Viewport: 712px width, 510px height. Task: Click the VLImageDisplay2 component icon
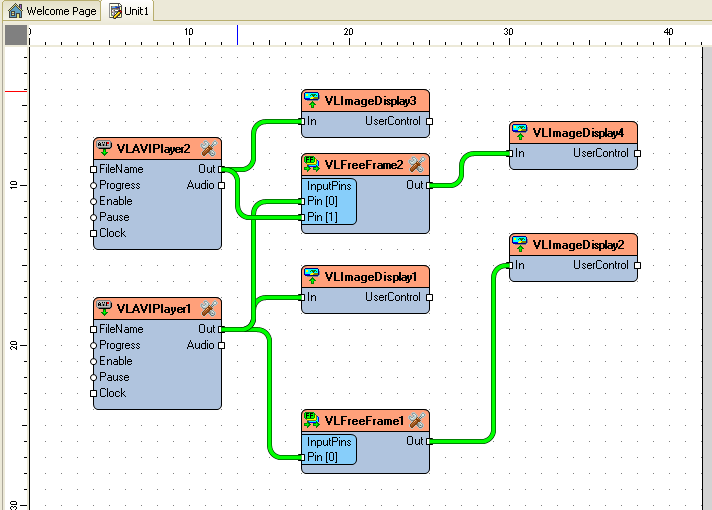(520, 244)
